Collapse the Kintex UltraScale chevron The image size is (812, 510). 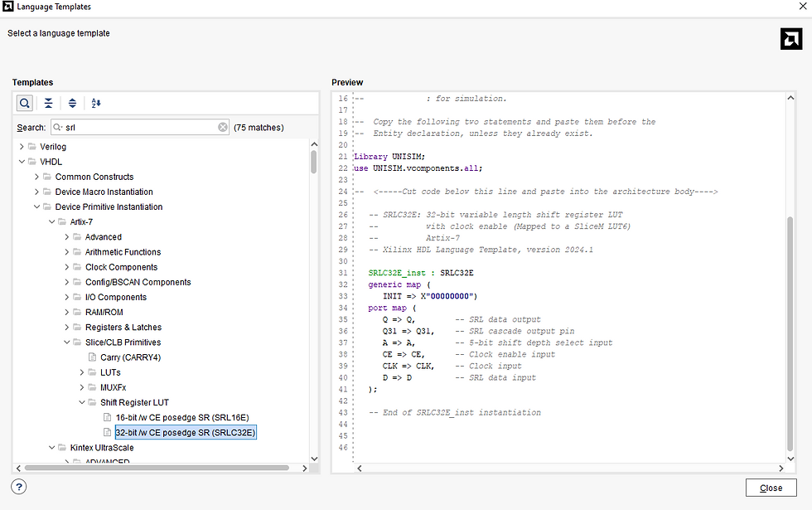coord(51,447)
